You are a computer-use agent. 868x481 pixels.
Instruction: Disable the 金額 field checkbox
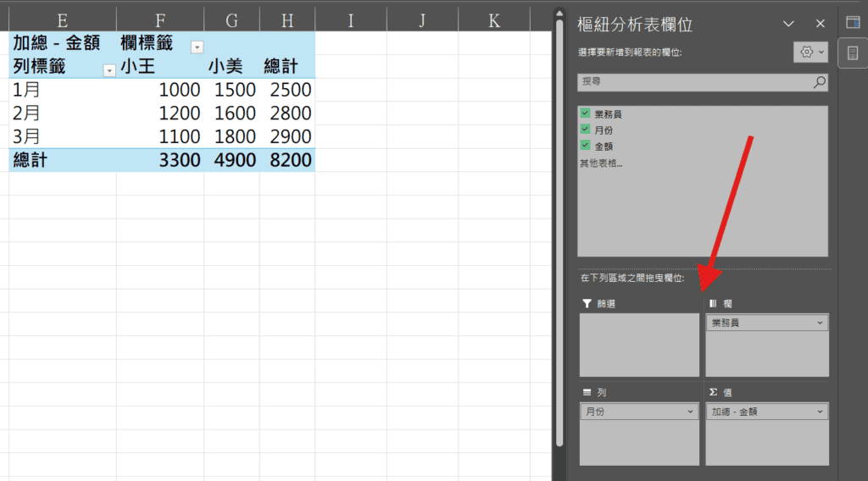(x=585, y=146)
